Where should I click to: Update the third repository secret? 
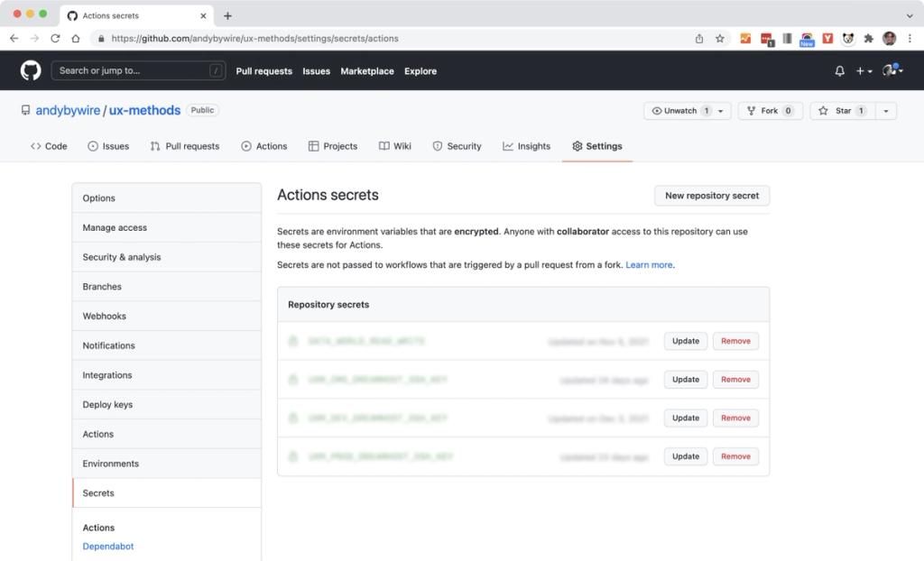[x=686, y=418]
